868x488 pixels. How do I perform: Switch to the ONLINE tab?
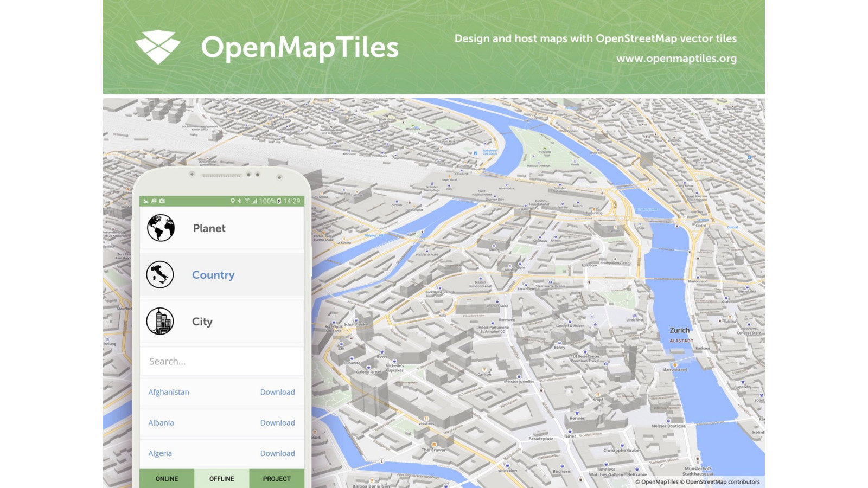point(167,479)
